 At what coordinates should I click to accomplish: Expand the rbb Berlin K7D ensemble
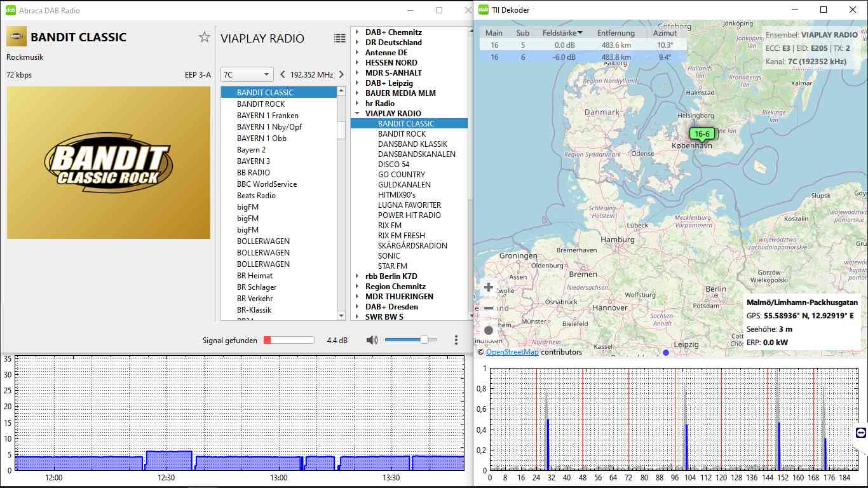tap(357, 276)
